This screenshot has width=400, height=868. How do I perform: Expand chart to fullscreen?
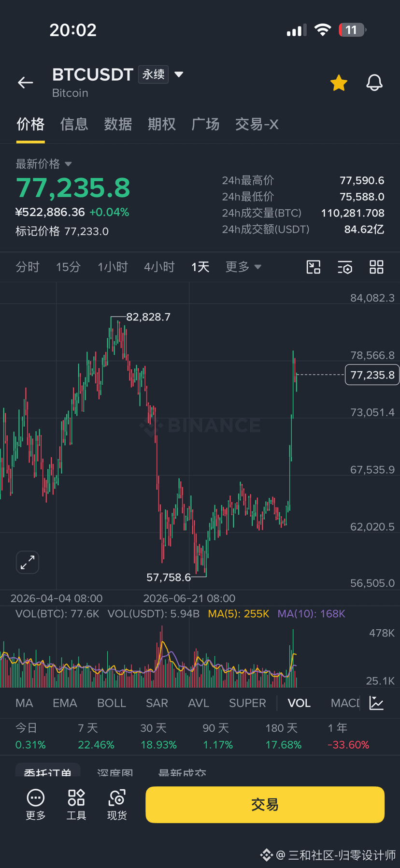click(x=28, y=562)
